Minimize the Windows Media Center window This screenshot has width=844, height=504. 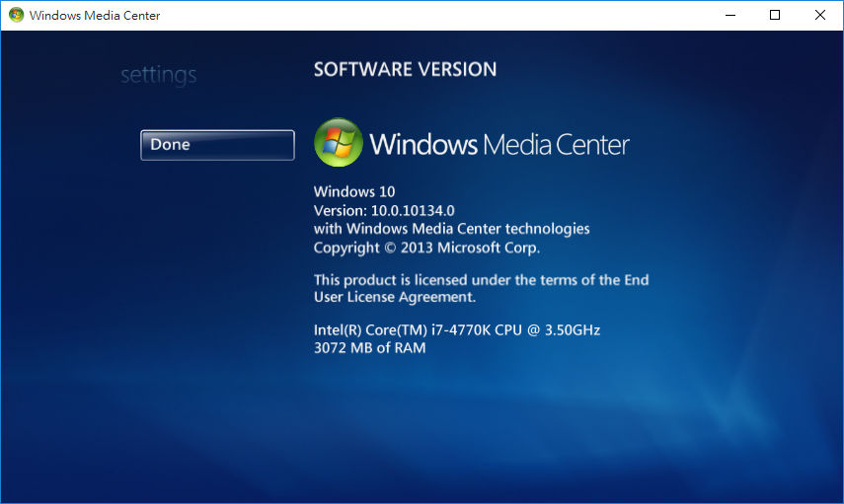click(730, 15)
